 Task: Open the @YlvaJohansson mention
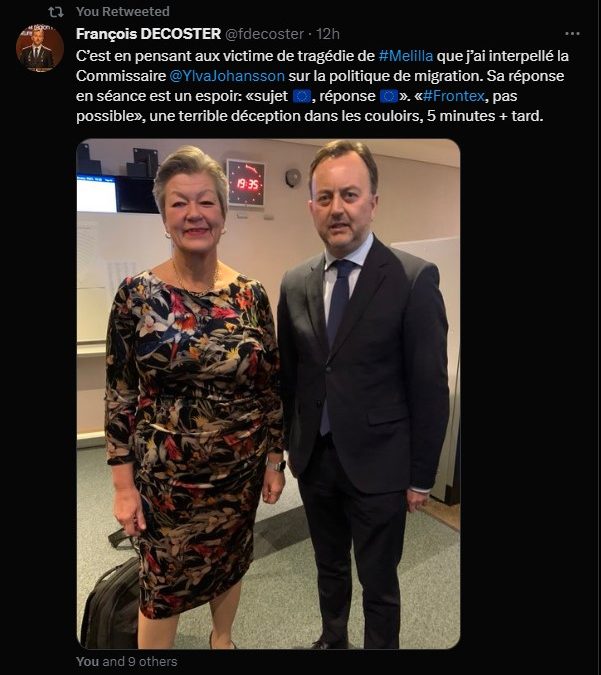tap(227, 76)
